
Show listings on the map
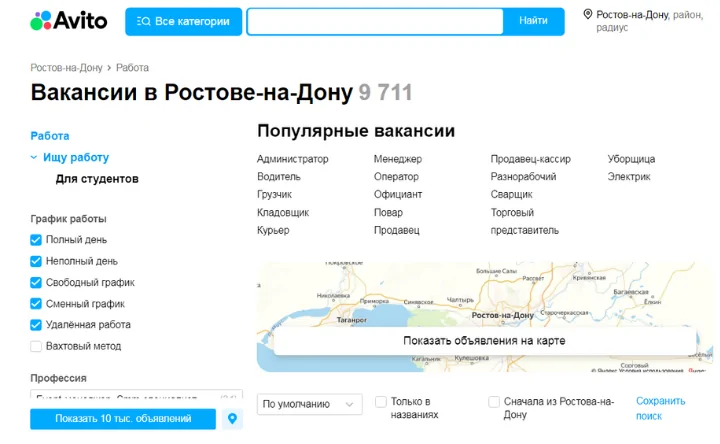coord(484,341)
